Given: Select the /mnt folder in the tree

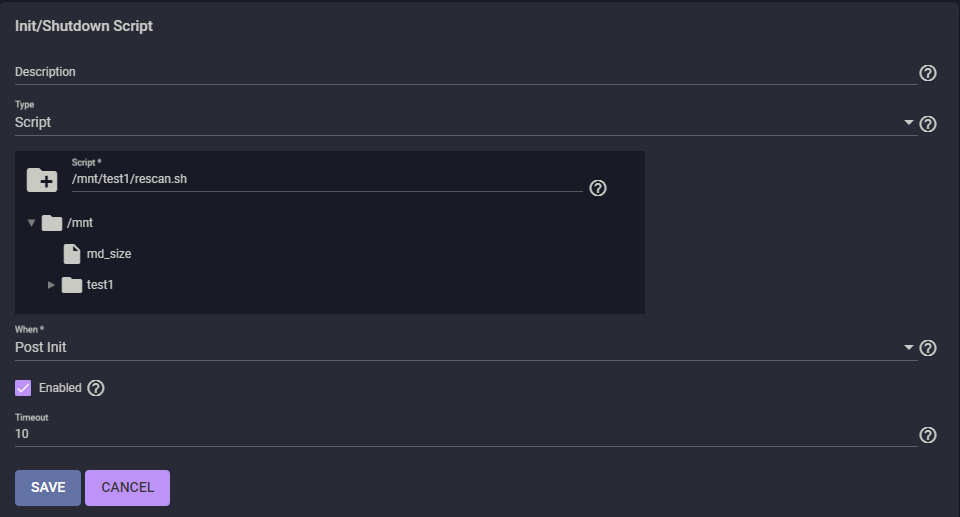Looking at the screenshot, I should [80, 223].
